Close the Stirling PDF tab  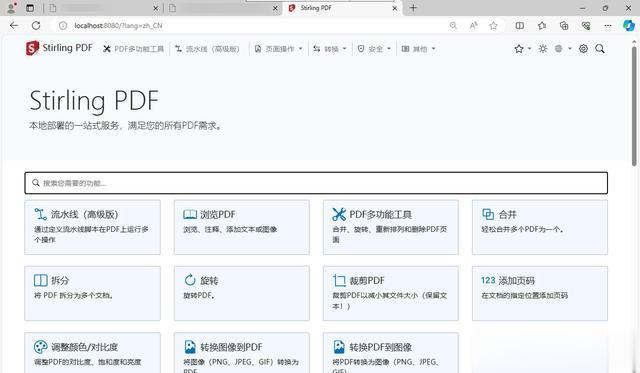[x=395, y=8]
